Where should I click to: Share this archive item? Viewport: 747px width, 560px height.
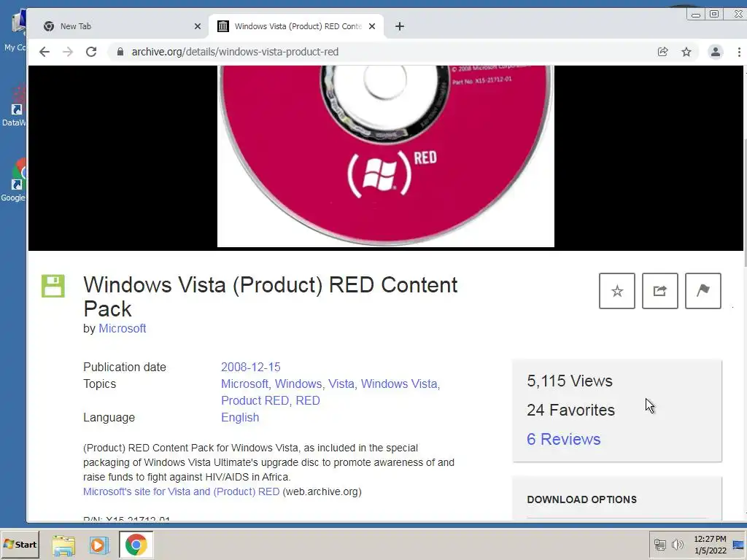[x=659, y=291]
